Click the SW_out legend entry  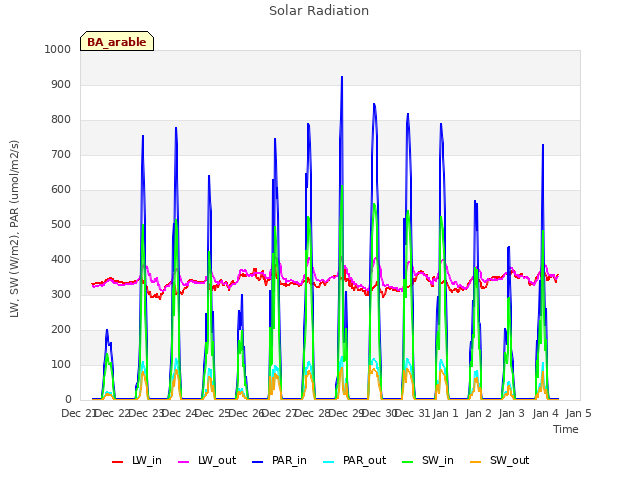pos(499,461)
